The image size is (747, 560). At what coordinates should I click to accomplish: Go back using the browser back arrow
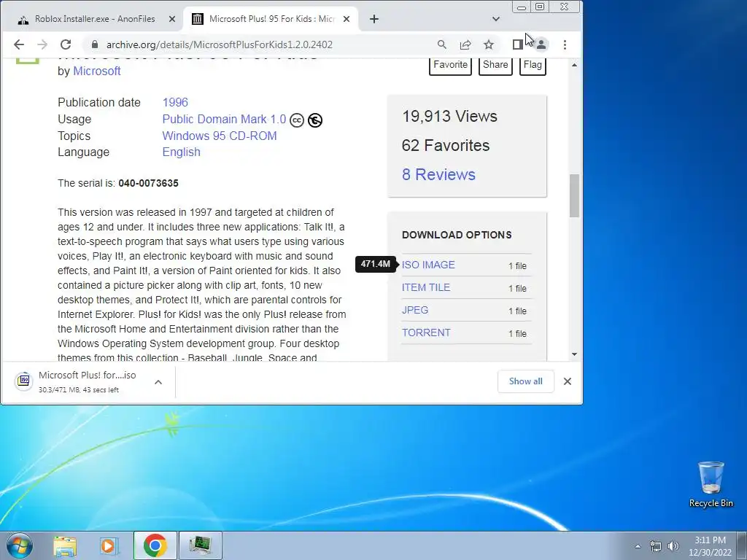pyautogui.click(x=18, y=44)
